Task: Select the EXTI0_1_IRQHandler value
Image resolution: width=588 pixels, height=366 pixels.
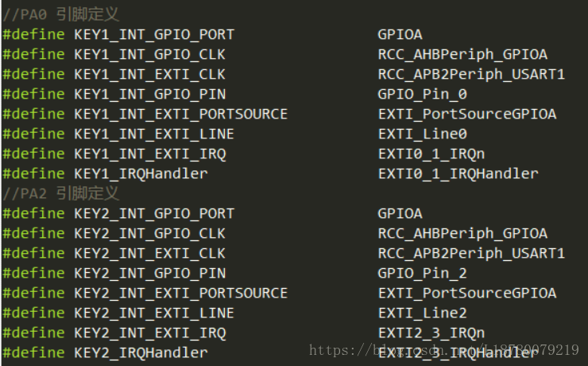Action: pyautogui.click(x=458, y=173)
